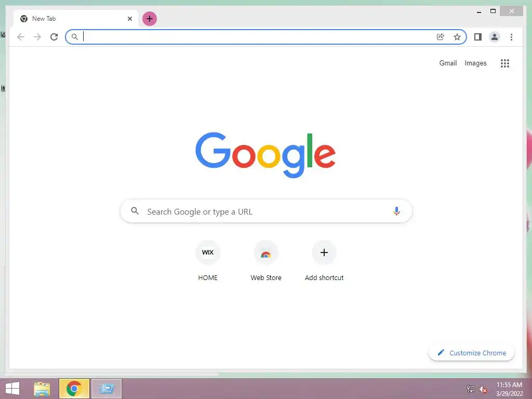Open the WIX HOME shortcut
The height and width of the screenshot is (399, 532).
click(x=208, y=252)
